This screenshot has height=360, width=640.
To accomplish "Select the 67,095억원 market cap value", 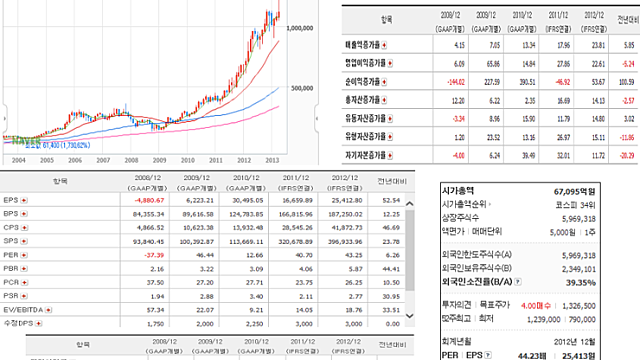I will pyautogui.click(x=574, y=191).
